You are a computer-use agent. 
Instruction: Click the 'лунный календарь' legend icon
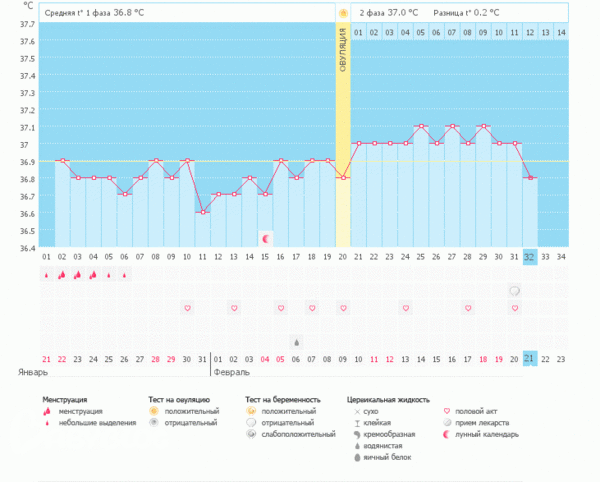(x=446, y=435)
